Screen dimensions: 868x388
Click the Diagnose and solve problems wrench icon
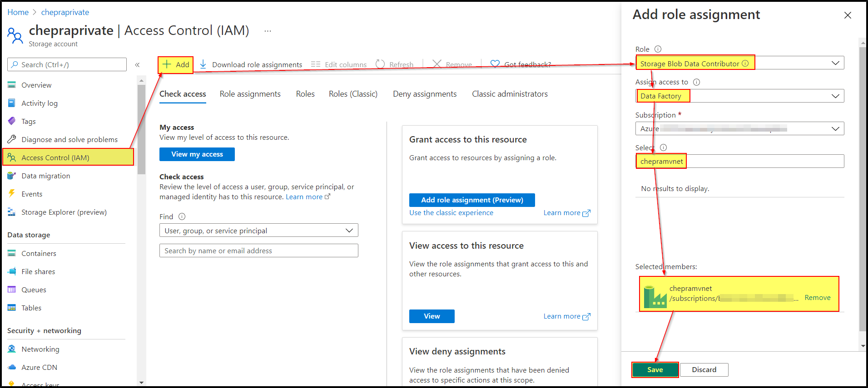(x=12, y=139)
